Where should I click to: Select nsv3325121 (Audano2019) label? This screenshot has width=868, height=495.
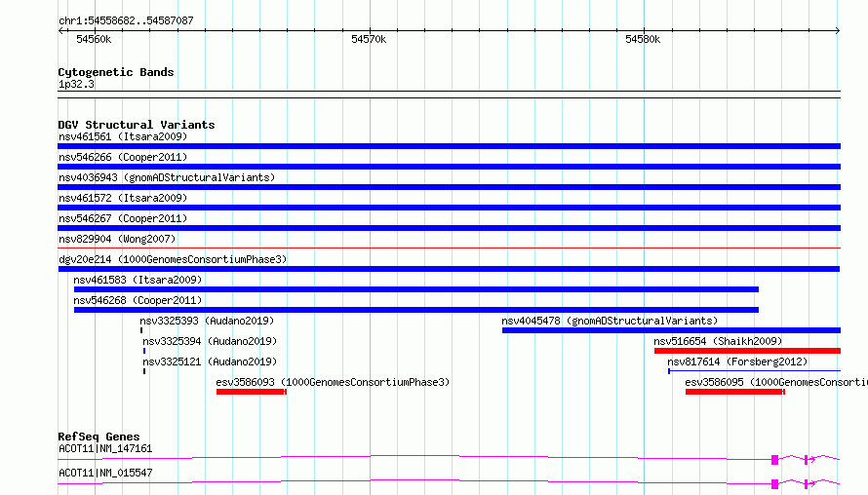click(x=210, y=362)
